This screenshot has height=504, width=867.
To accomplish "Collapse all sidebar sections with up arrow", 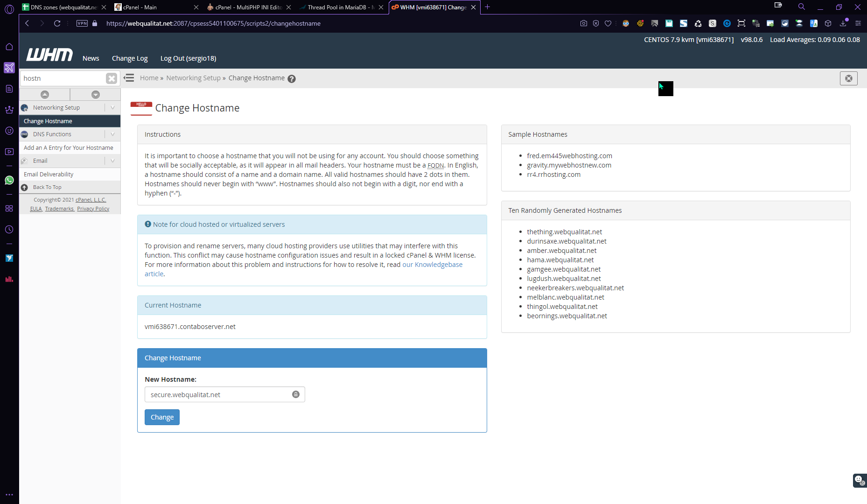I will 45,95.
